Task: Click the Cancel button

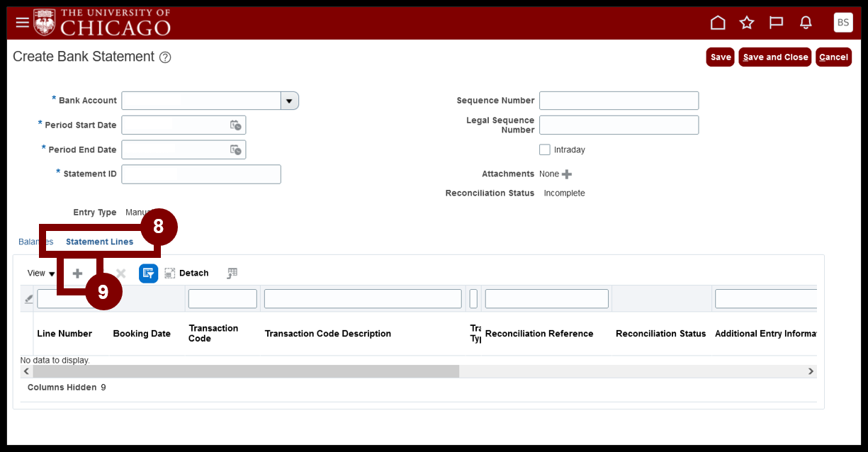Action: point(834,57)
